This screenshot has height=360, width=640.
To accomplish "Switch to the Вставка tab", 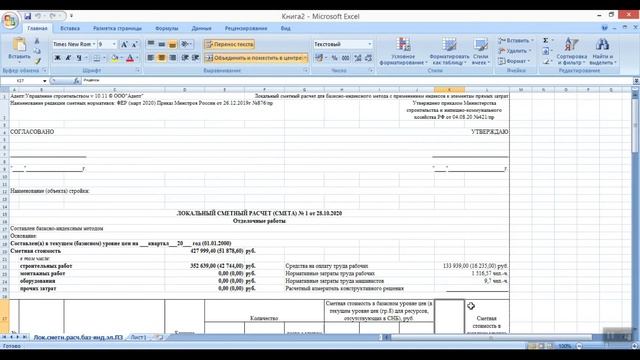I will click(70, 28).
